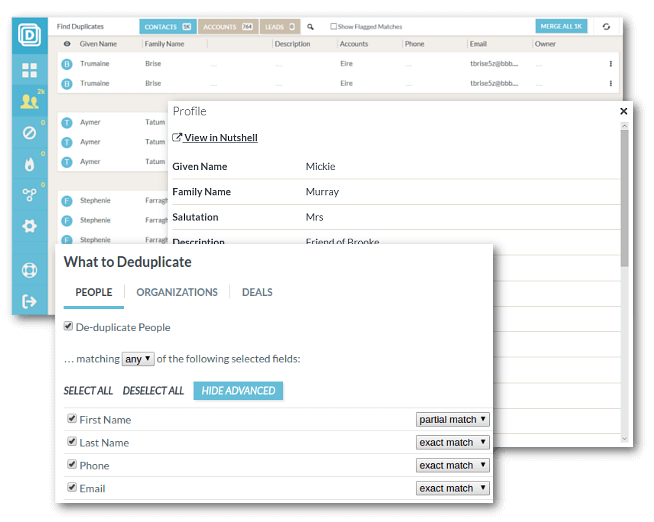Click the eye icon in column header

tap(67, 44)
